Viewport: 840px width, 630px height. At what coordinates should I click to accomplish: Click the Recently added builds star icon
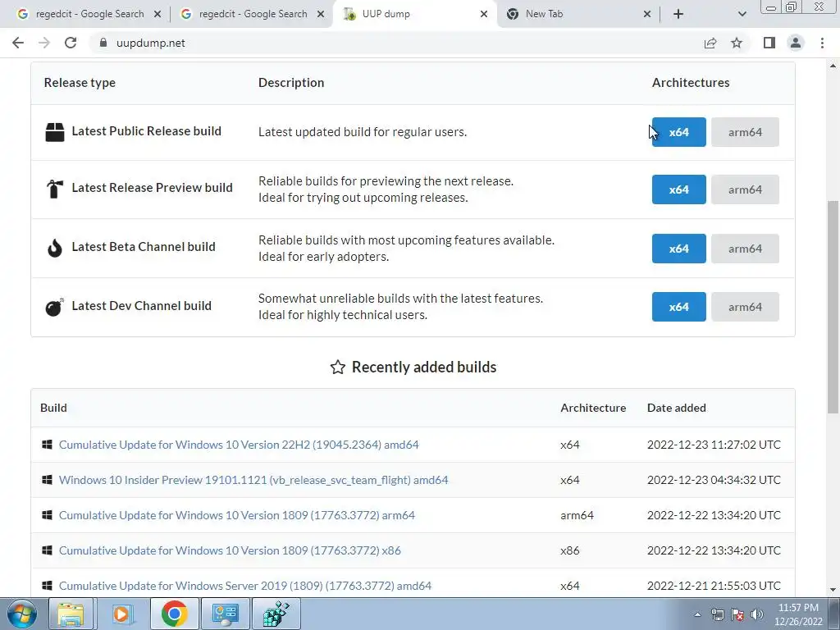(x=337, y=367)
